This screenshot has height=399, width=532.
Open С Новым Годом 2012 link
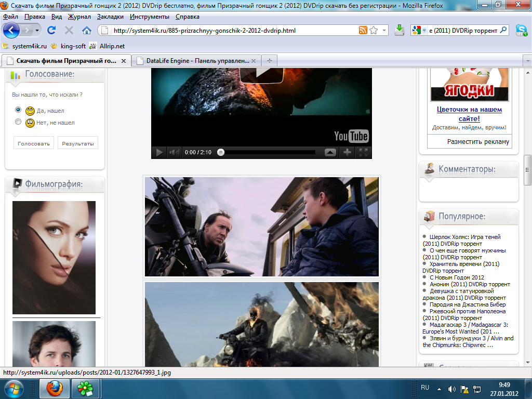pyautogui.click(x=457, y=277)
